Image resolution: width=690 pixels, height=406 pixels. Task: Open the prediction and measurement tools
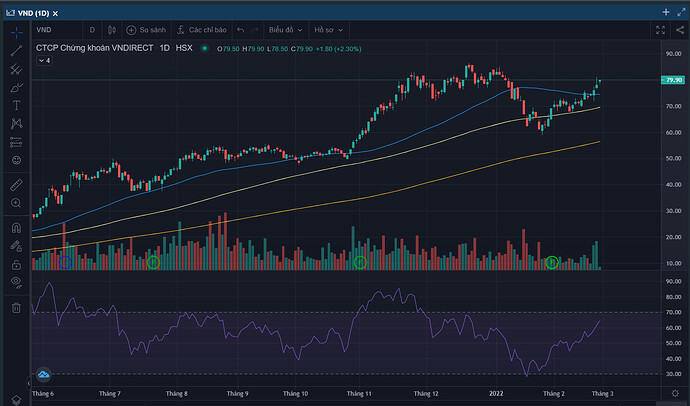[x=16, y=142]
